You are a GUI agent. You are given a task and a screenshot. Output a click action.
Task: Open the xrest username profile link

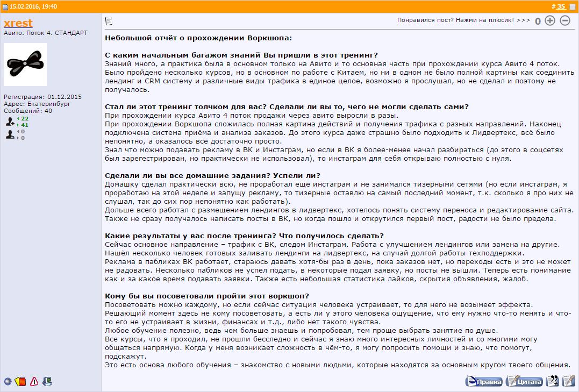pyautogui.click(x=18, y=23)
